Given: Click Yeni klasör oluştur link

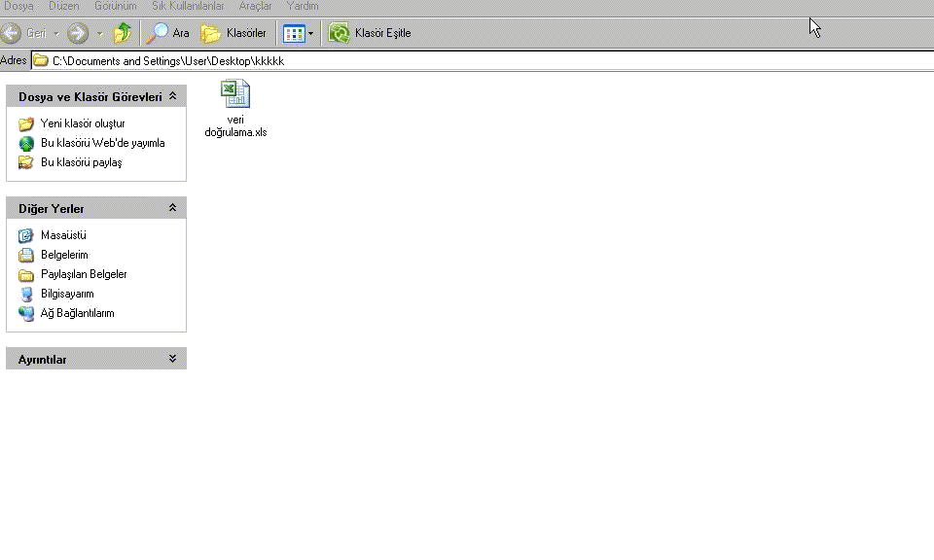Looking at the screenshot, I should (x=83, y=123).
